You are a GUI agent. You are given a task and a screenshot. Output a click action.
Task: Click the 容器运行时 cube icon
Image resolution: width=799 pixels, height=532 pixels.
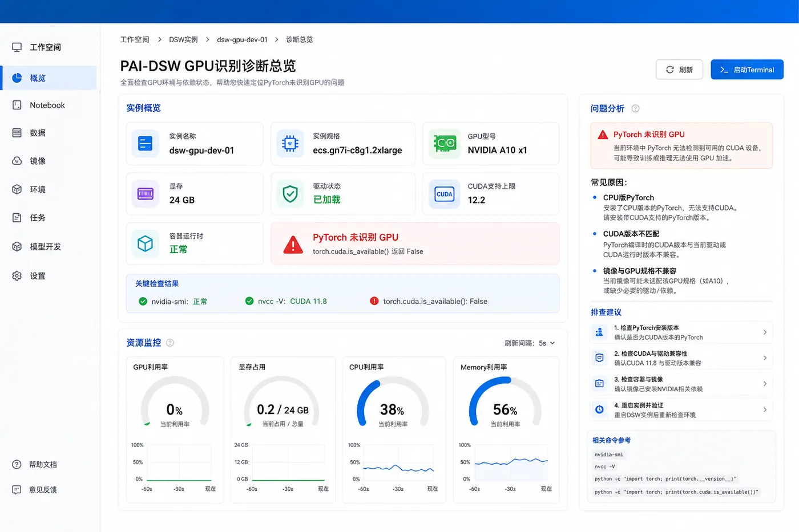tap(146, 243)
